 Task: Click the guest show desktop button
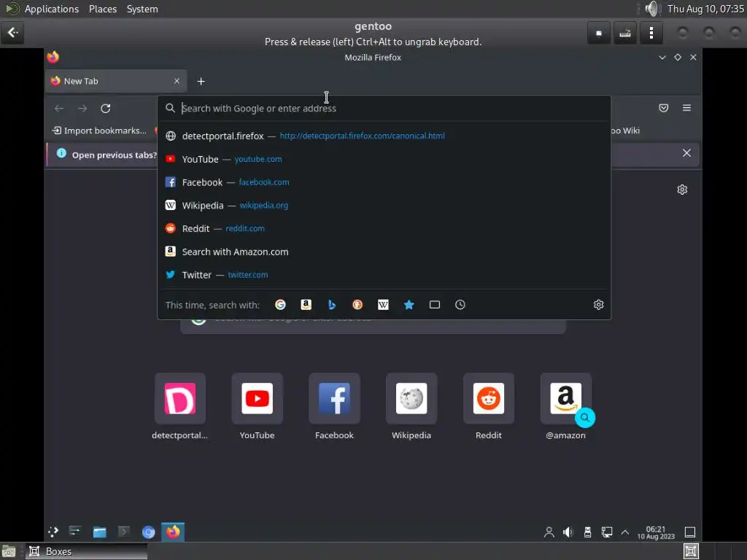[x=690, y=532]
